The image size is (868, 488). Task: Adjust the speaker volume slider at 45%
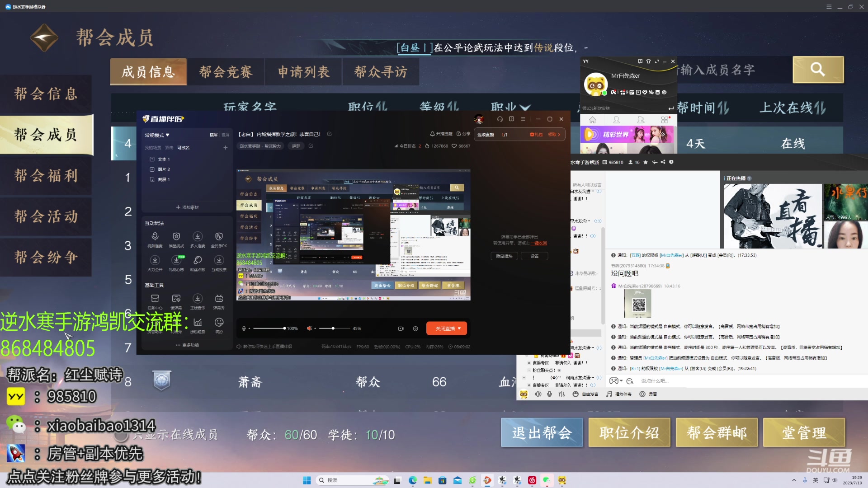point(334,328)
